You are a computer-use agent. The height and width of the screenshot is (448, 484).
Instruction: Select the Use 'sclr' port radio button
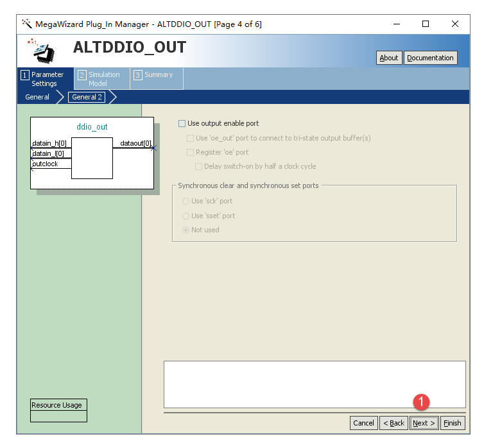coord(186,201)
